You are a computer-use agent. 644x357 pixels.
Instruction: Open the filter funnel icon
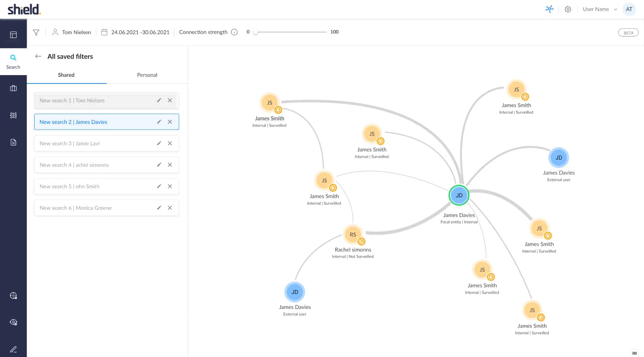36,32
